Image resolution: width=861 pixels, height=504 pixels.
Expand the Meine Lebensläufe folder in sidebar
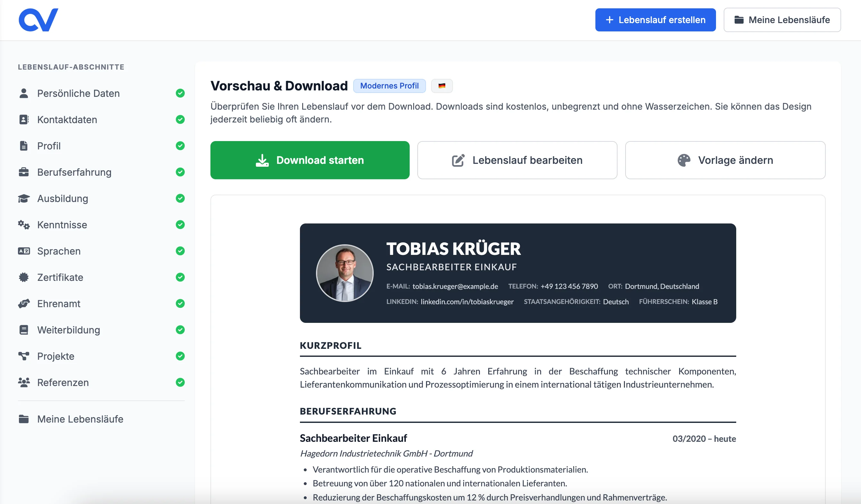[24, 419]
